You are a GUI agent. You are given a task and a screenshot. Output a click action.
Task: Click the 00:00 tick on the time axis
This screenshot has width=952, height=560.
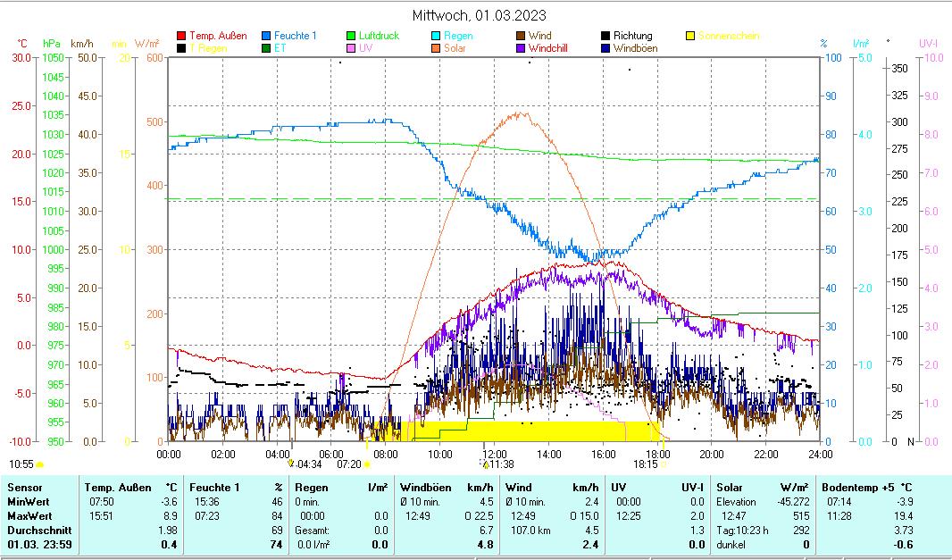click(168, 454)
